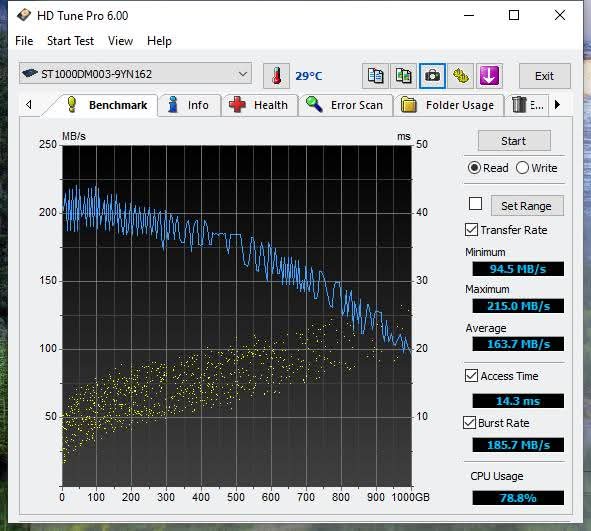591x531 pixels.
Task: Click the thermometer temperature icon
Action: click(x=276, y=76)
